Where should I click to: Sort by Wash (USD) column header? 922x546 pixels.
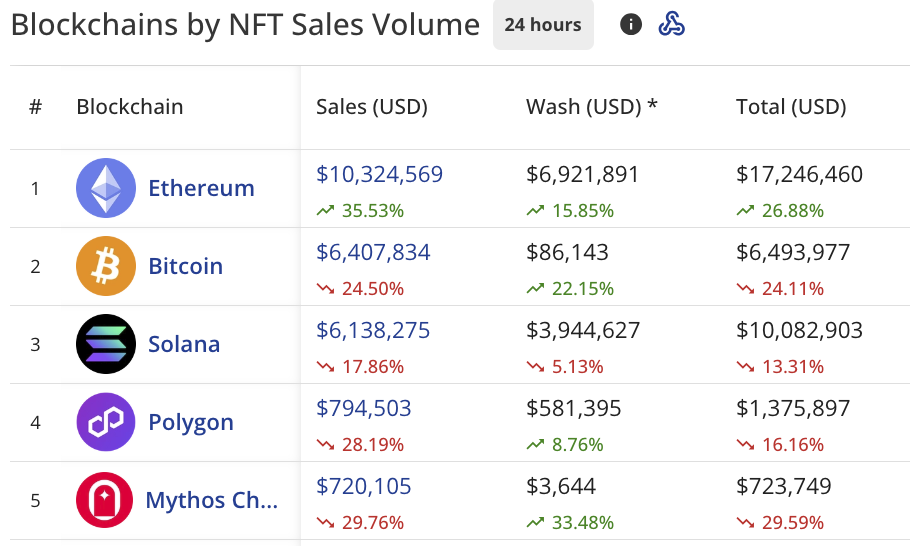592,107
